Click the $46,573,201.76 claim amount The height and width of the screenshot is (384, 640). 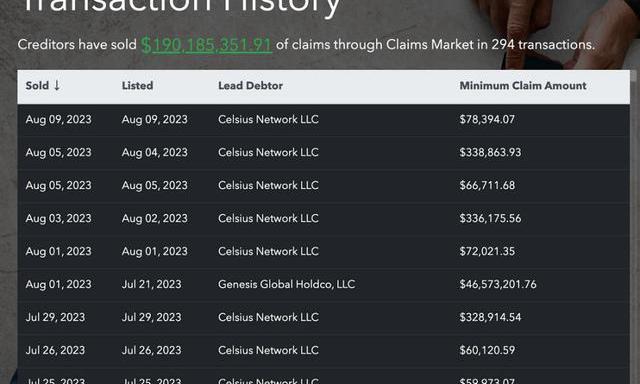tap(498, 284)
